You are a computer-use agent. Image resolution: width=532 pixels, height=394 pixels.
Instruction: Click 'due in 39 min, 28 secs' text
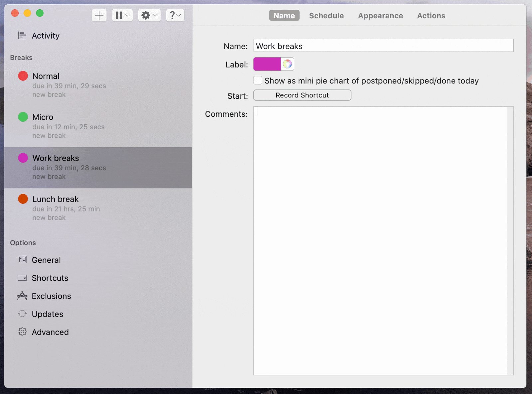(x=69, y=168)
